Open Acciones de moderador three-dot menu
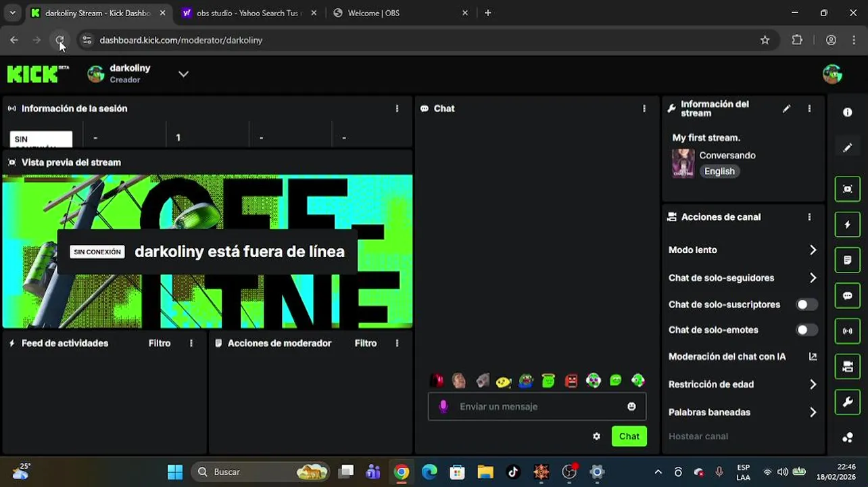This screenshot has width=868, height=487. pos(397,344)
